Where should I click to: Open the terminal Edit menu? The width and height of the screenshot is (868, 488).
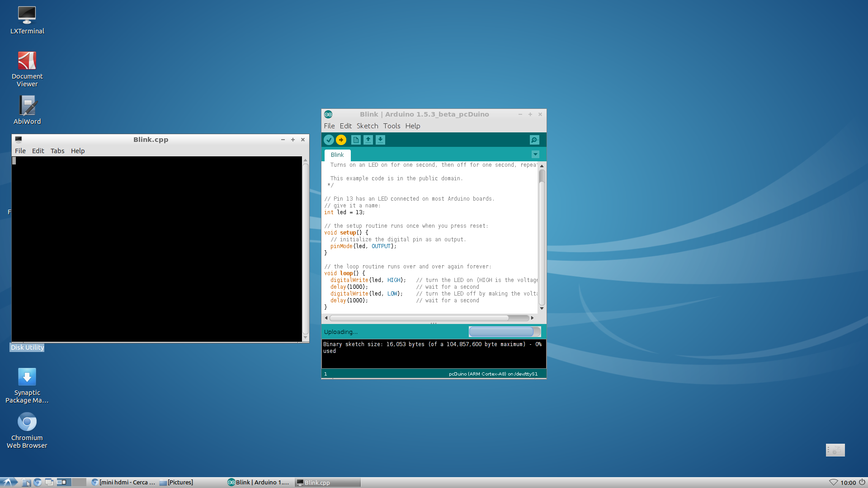click(x=38, y=151)
